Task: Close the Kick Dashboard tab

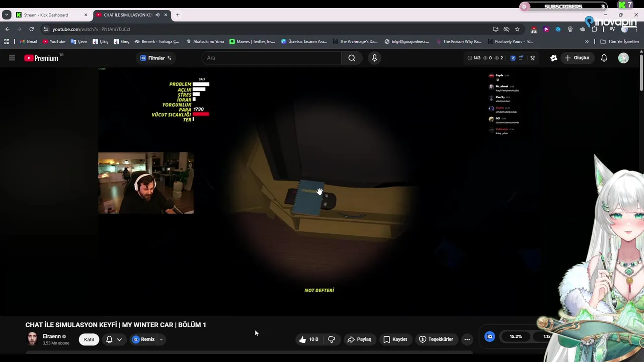Action: (x=86, y=15)
